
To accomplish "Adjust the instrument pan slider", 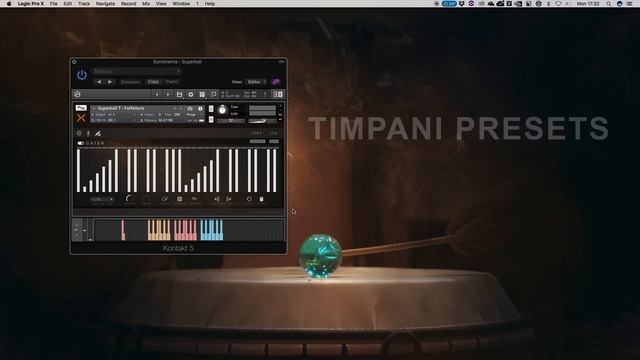I will coord(231,121).
